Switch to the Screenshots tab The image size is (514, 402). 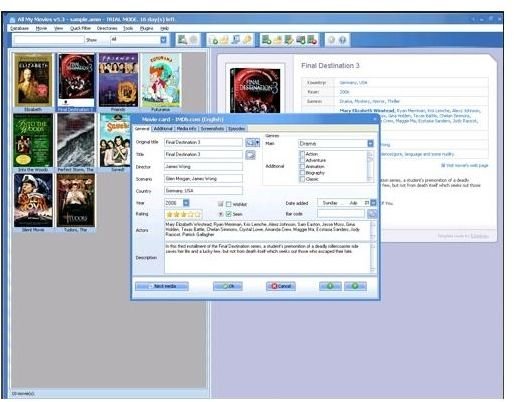click(212, 129)
